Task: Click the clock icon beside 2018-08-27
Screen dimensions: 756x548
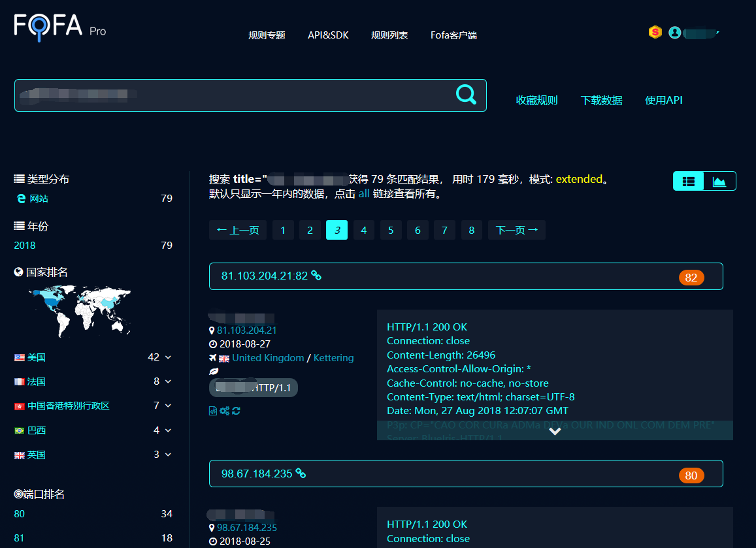Action: click(213, 344)
